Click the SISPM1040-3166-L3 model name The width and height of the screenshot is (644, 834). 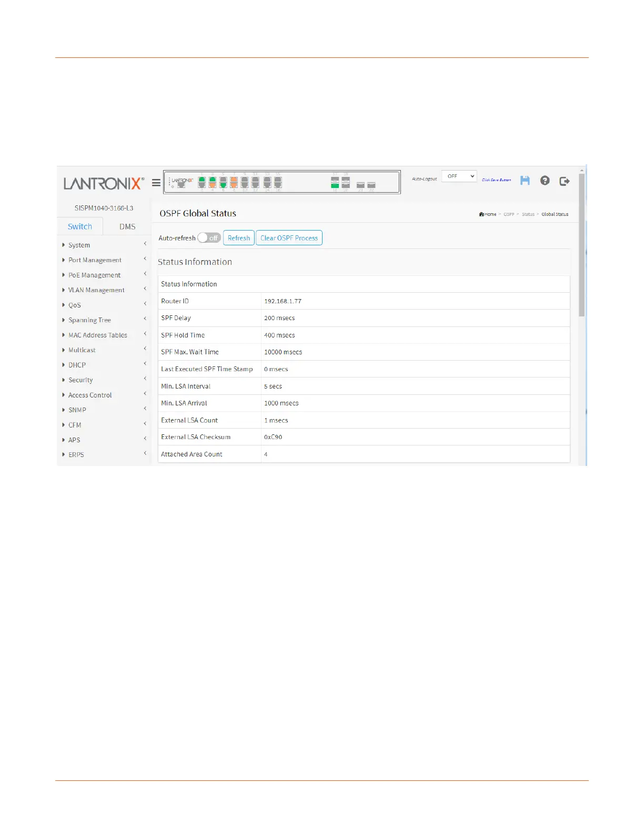pos(104,208)
